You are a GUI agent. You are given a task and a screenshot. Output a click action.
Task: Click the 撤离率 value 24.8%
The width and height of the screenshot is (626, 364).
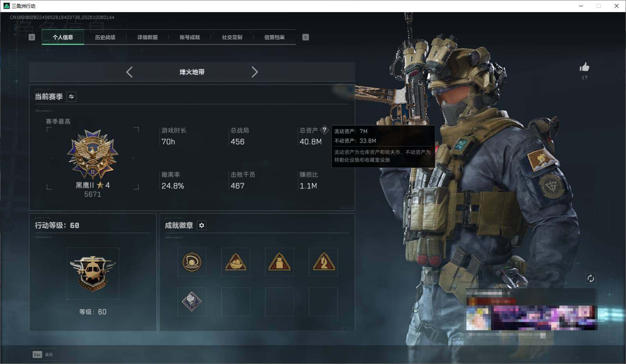(x=173, y=186)
